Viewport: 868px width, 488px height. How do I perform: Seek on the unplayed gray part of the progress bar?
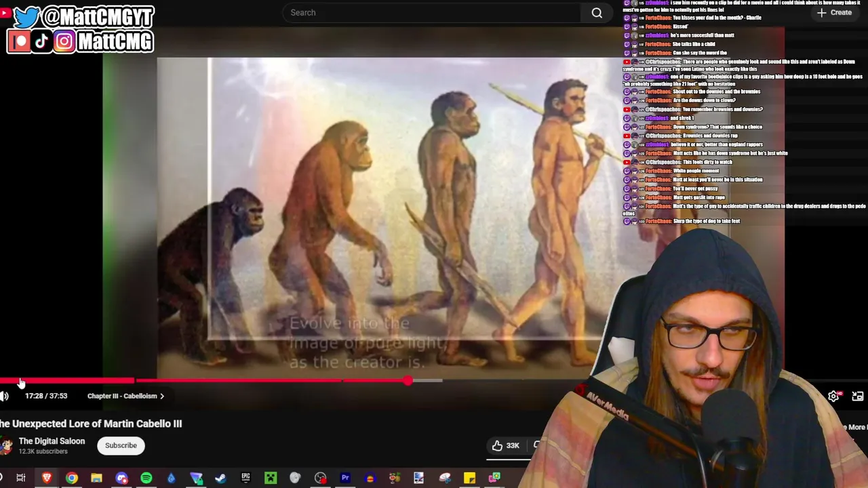427,381
